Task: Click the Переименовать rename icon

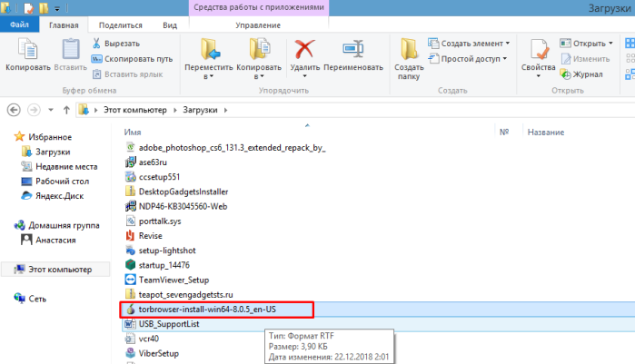Action: [x=353, y=49]
